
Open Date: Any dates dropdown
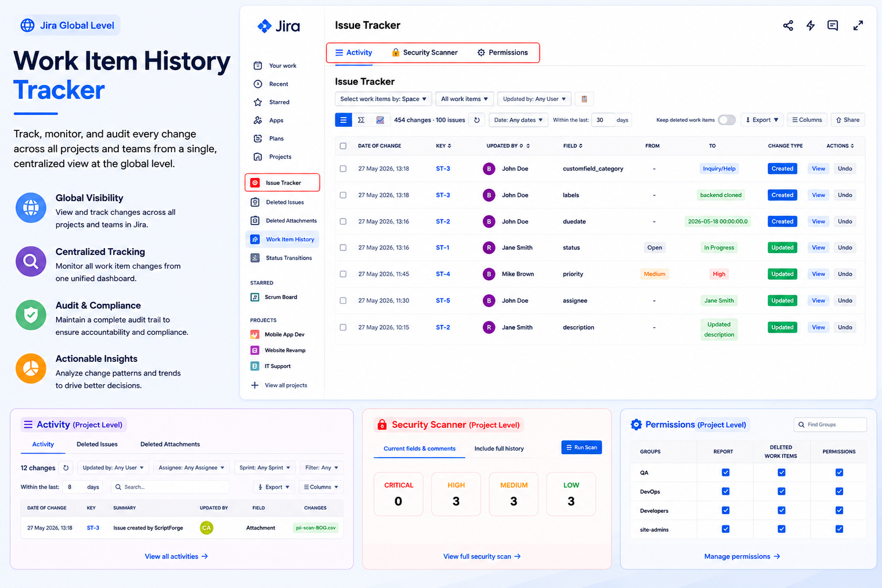(518, 120)
